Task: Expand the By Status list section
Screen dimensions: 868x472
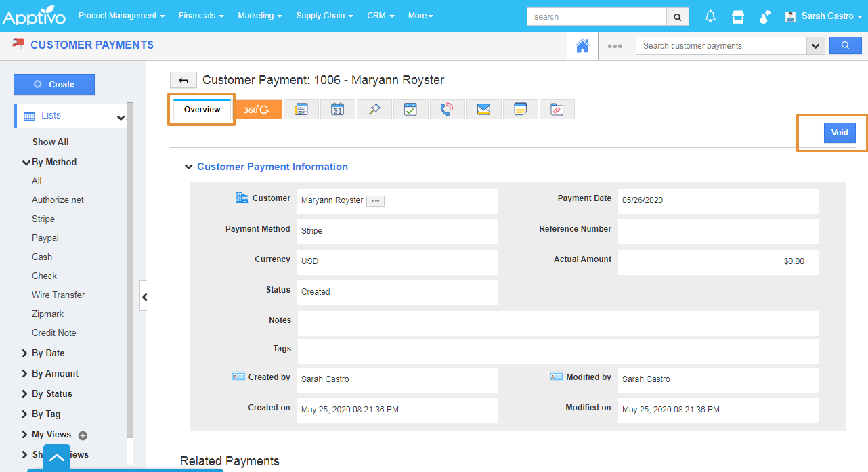Action: click(51, 393)
